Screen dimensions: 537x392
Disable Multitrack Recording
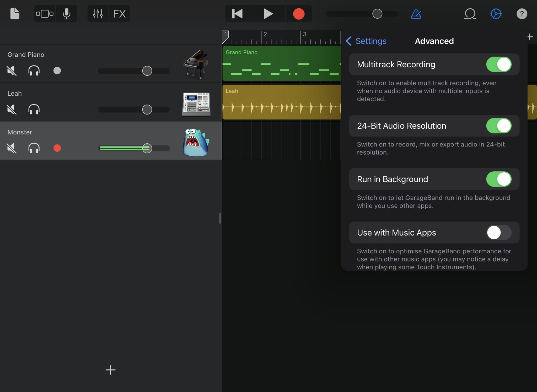498,64
